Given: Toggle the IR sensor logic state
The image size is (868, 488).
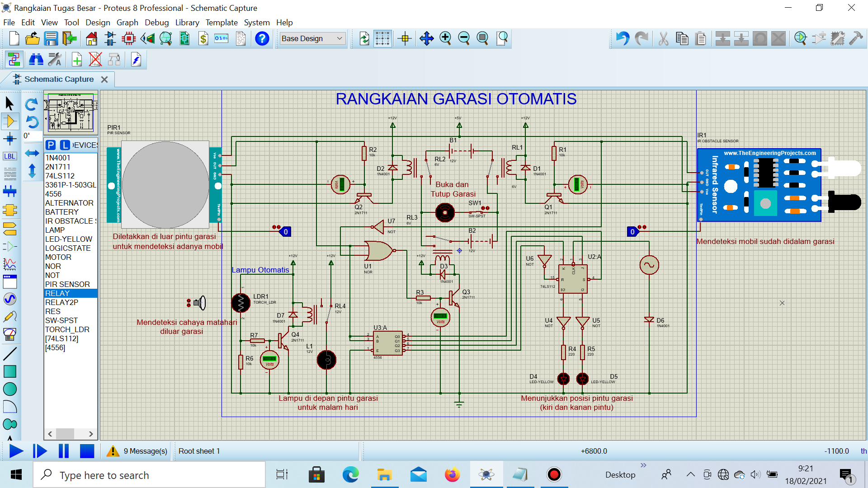Looking at the screenshot, I should (632, 232).
